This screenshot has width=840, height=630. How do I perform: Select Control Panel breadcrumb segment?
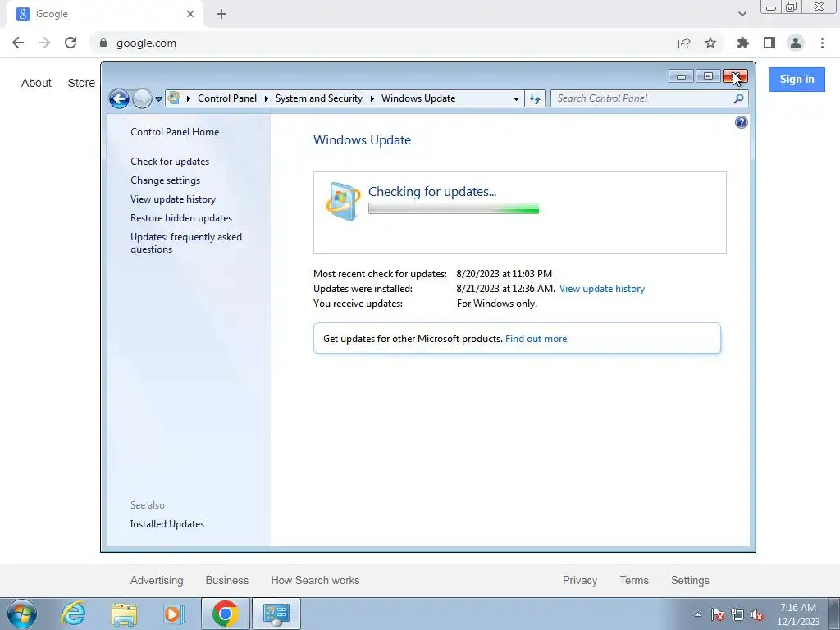[227, 98]
